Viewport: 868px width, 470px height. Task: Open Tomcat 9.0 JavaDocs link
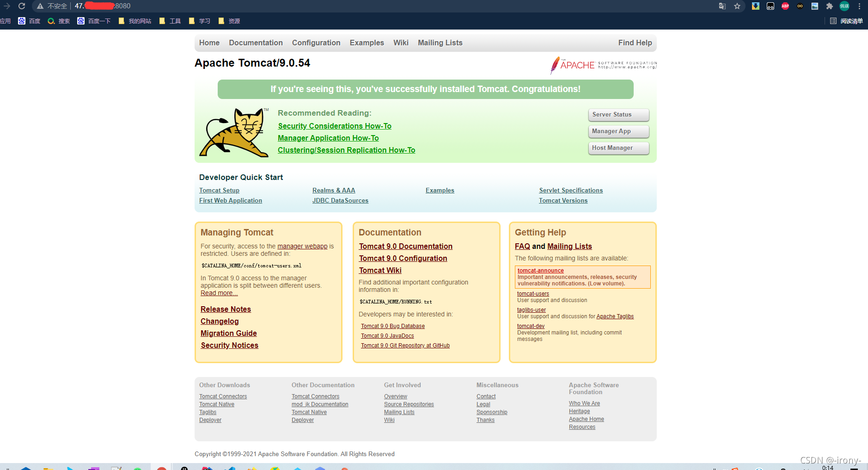pyautogui.click(x=387, y=336)
